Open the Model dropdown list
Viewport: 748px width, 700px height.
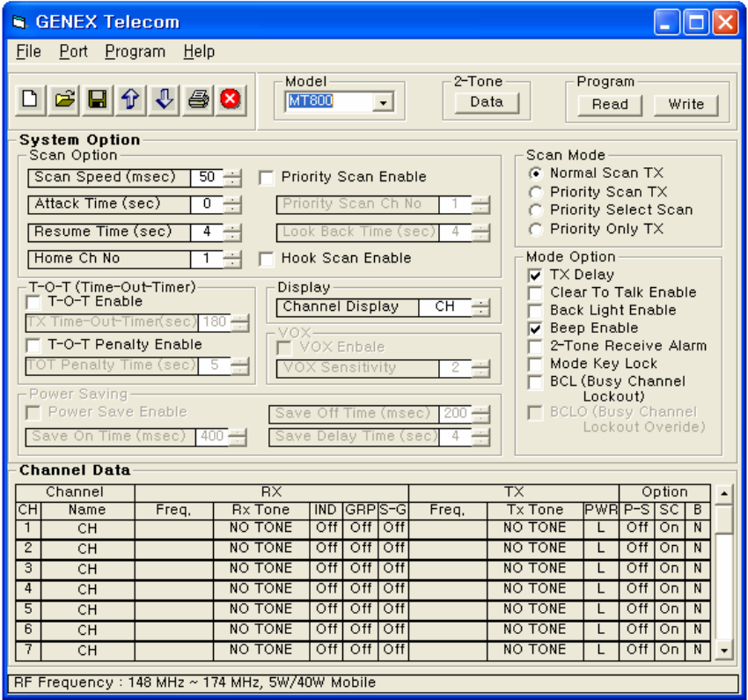[x=383, y=102]
